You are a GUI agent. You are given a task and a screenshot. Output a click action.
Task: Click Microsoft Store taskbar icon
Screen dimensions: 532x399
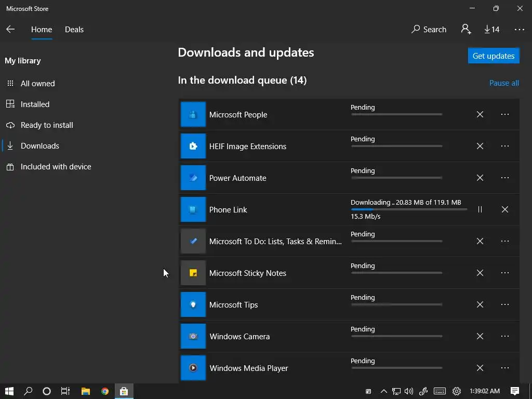(124, 391)
